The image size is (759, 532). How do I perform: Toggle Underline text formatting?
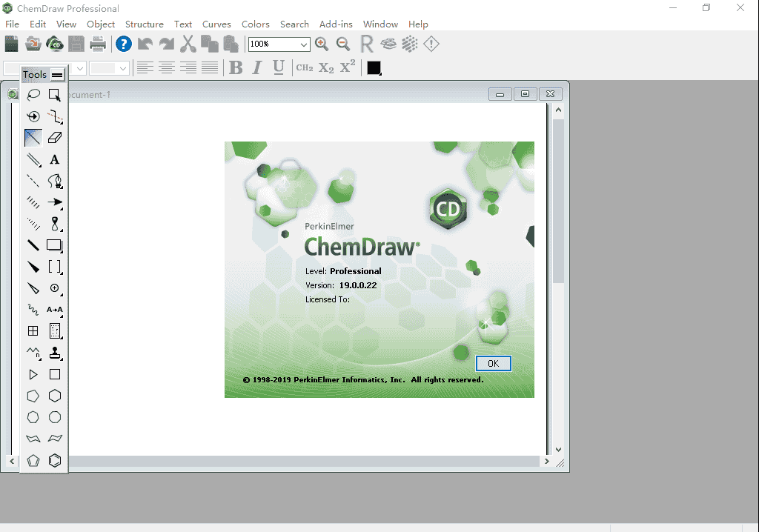click(279, 68)
